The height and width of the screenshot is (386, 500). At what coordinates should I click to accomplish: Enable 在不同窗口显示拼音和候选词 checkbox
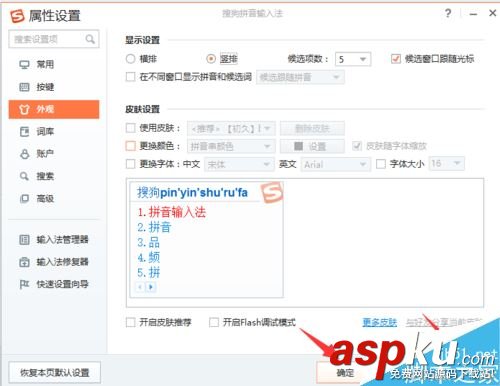[x=130, y=77]
